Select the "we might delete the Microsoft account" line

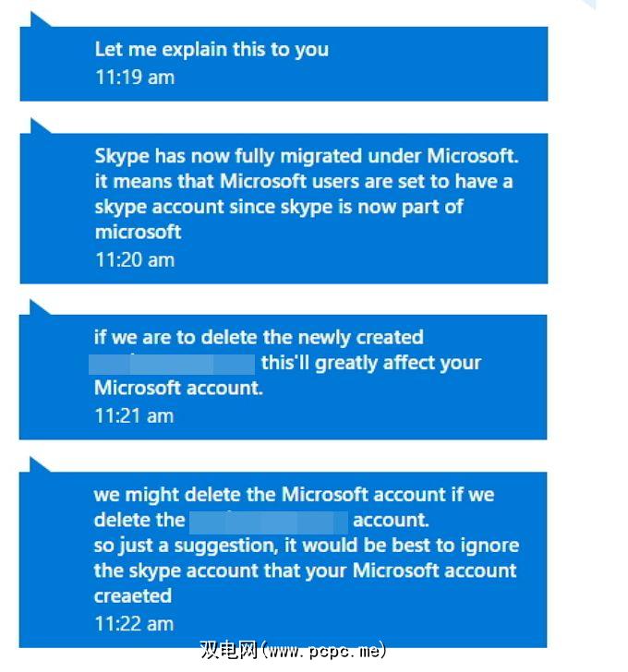(294, 495)
